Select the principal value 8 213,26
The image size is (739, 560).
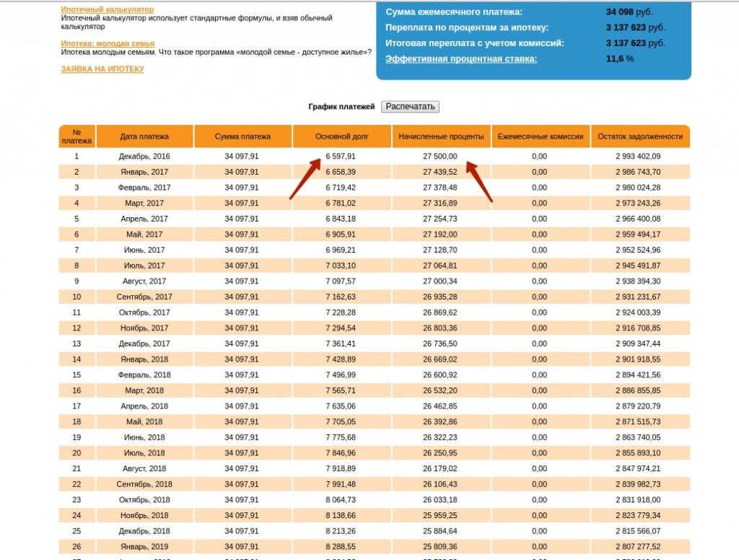coord(341,531)
